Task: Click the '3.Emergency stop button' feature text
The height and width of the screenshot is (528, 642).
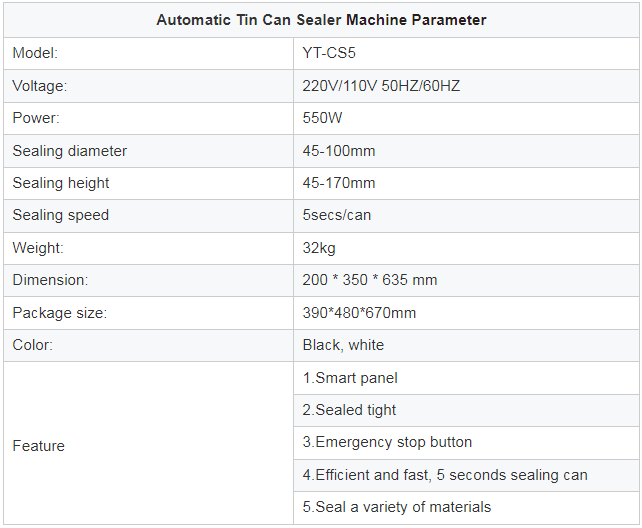Action: coord(387,442)
